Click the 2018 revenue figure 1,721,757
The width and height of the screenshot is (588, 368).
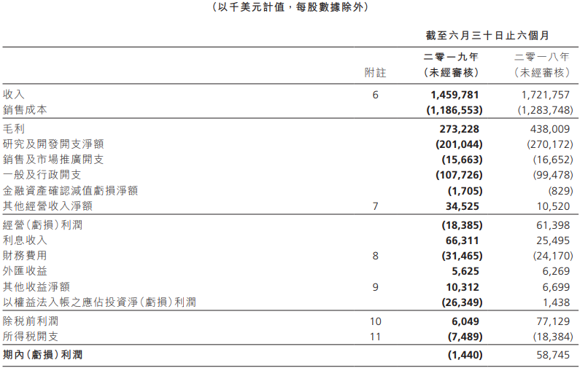tap(545, 95)
